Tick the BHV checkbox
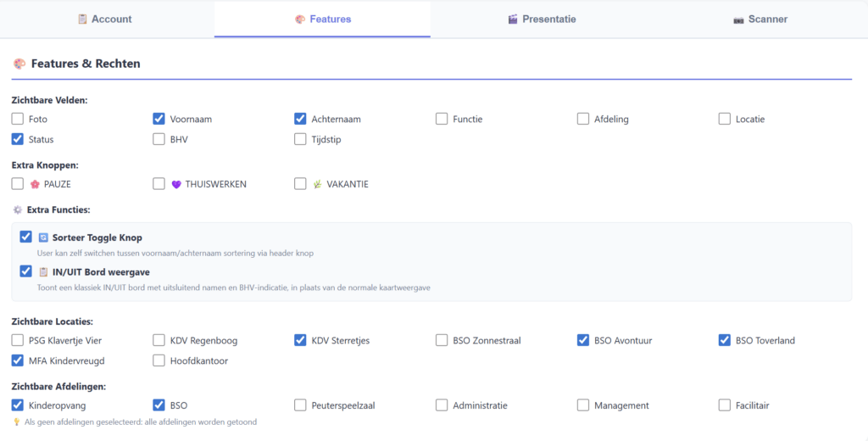The height and width of the screenshot is (441, 868). (159, 139)
